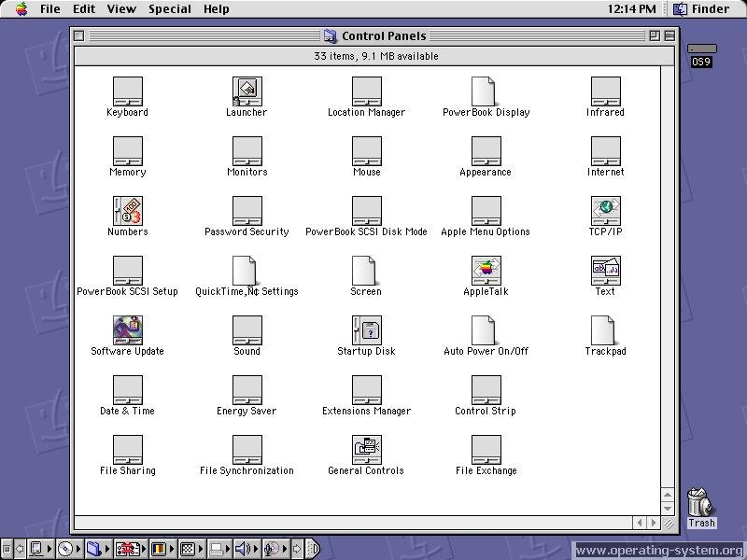This screenshot has width=747, height=560.
Task: Expand the sound source microphone strip module
Action: click(x=275, y=549)
